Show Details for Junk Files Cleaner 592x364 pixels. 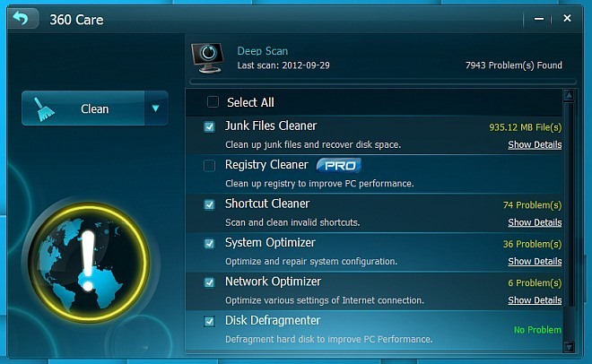pyautogui.click(x=535, y=145)
